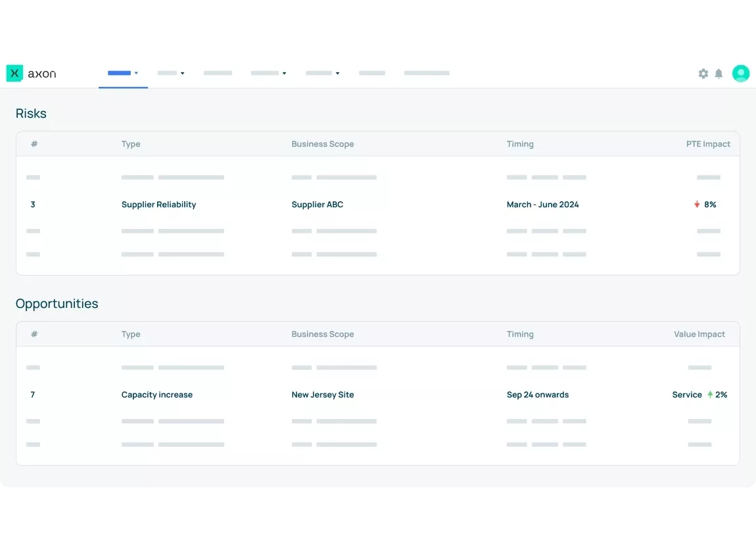Click the Value Impact column header
The image size is (756, 546).
pos(699,334)
